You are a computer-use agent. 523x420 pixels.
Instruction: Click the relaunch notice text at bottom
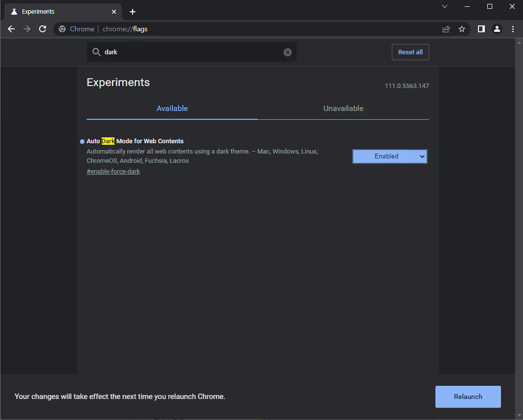click(120, 397)
